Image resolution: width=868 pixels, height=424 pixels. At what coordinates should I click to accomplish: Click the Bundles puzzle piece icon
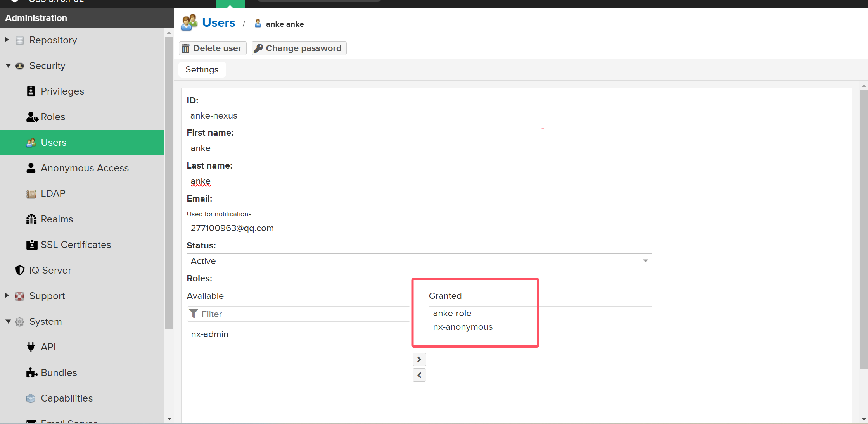point(31,373)
